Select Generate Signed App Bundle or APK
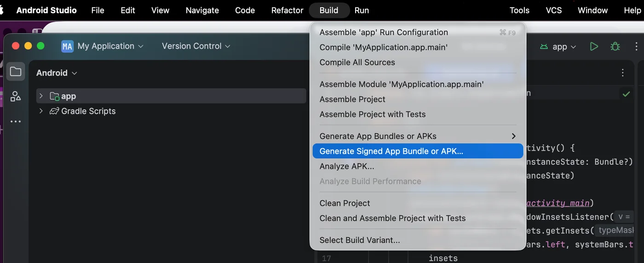This screenshot has width=644, height=263. click(418, 151)
